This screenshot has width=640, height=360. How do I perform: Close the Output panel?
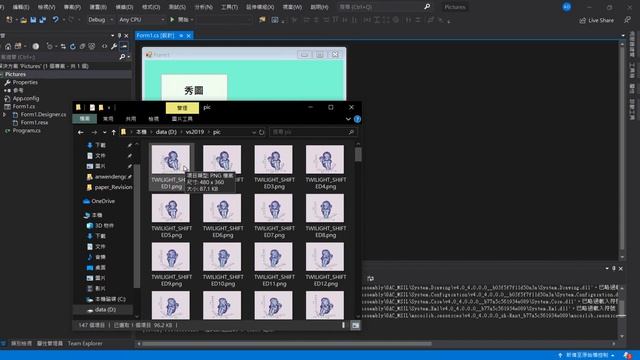(x=621, y=268)
